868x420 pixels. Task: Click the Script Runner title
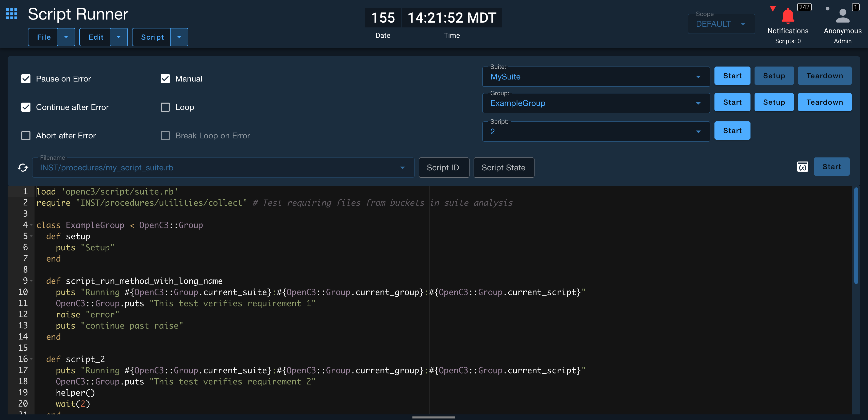[x=78, y=14]
